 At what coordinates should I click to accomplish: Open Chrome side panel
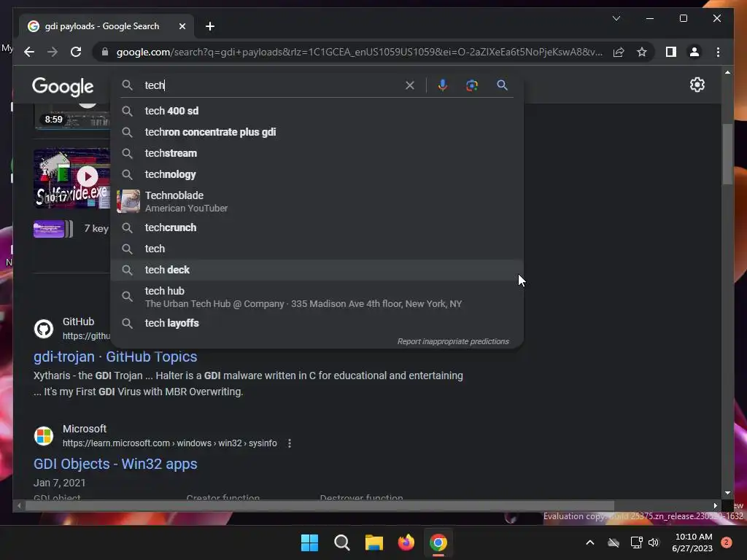pos(671,52)
